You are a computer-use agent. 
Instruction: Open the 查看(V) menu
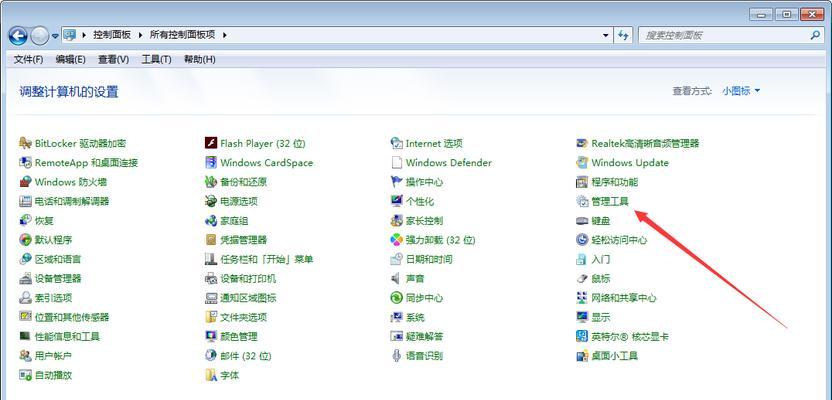114,59
